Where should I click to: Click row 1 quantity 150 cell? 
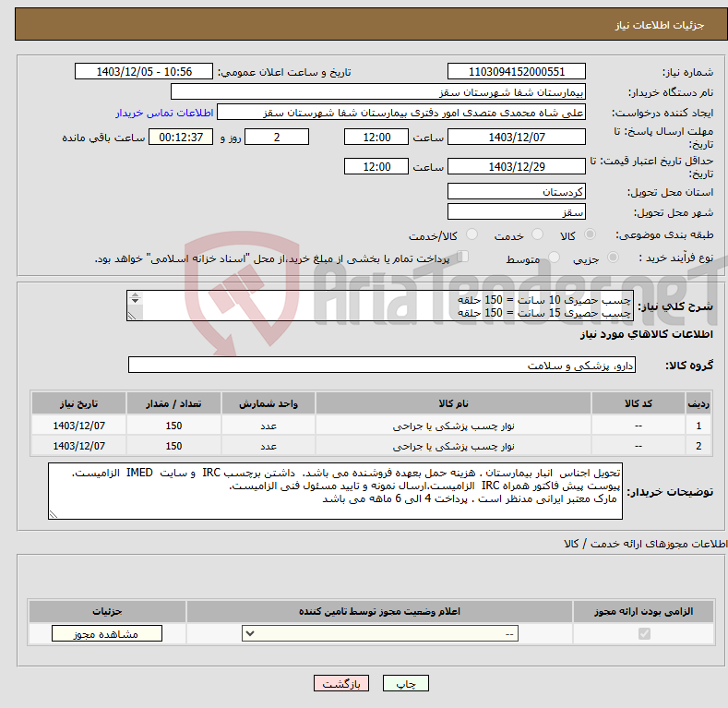pos(173,426)
